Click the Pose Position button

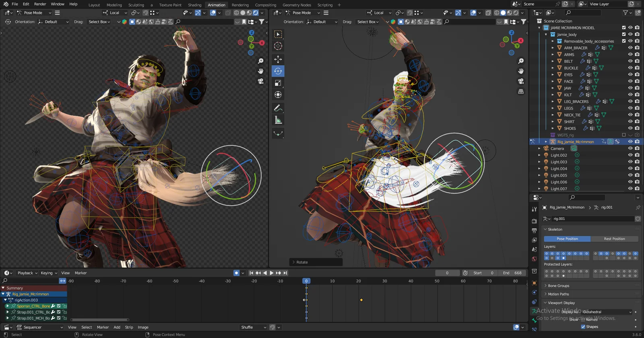(567, 239)
